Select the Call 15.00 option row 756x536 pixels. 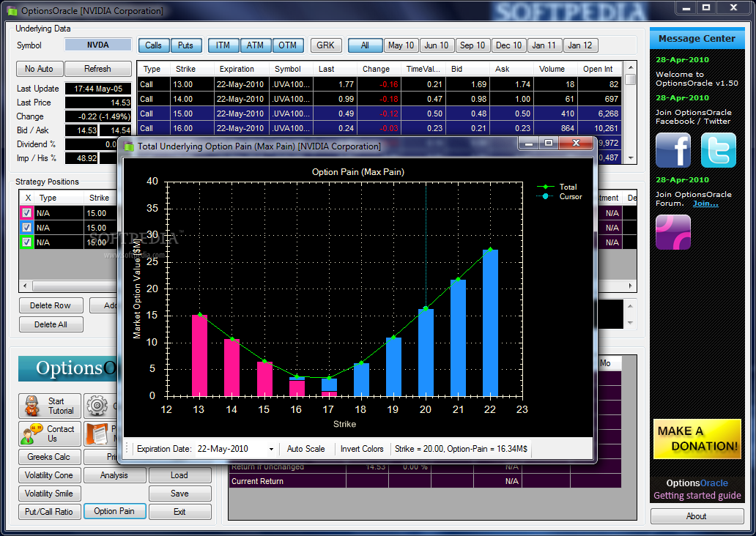click(379, 113)
